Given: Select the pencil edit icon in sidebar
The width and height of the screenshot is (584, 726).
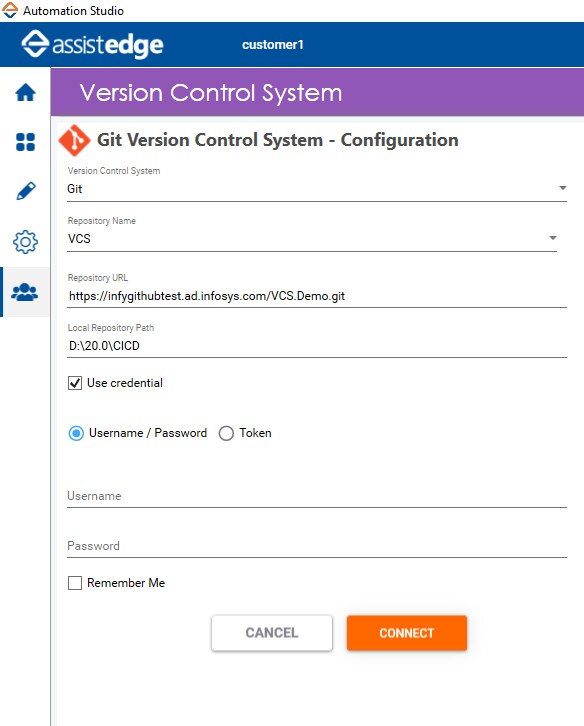Looking at the screenshot, I should point(25,191).
